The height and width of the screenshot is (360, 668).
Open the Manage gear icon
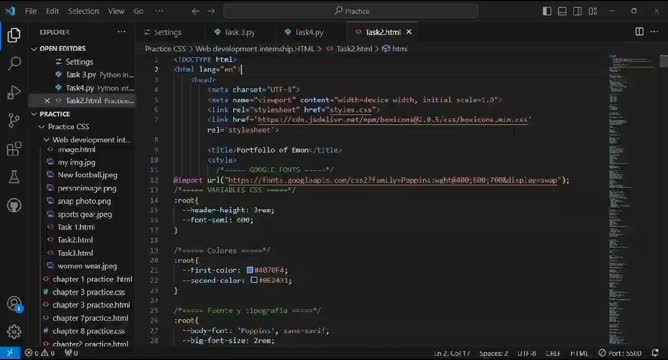(x=14, y=331)
